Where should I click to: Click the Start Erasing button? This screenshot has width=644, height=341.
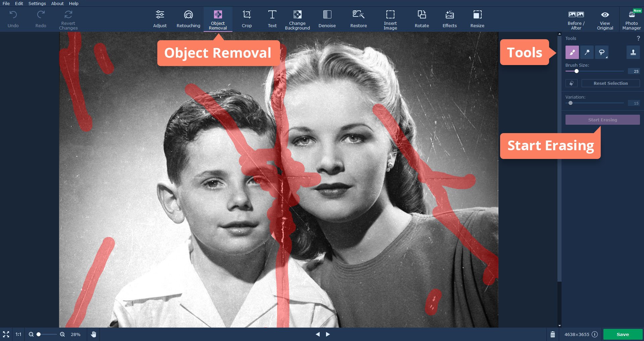pos(603,120)
